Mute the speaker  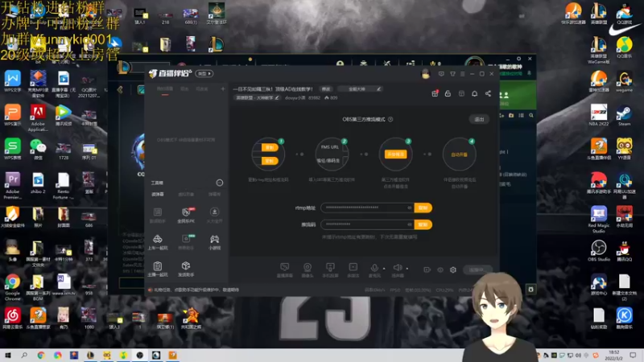click(397, 269)
